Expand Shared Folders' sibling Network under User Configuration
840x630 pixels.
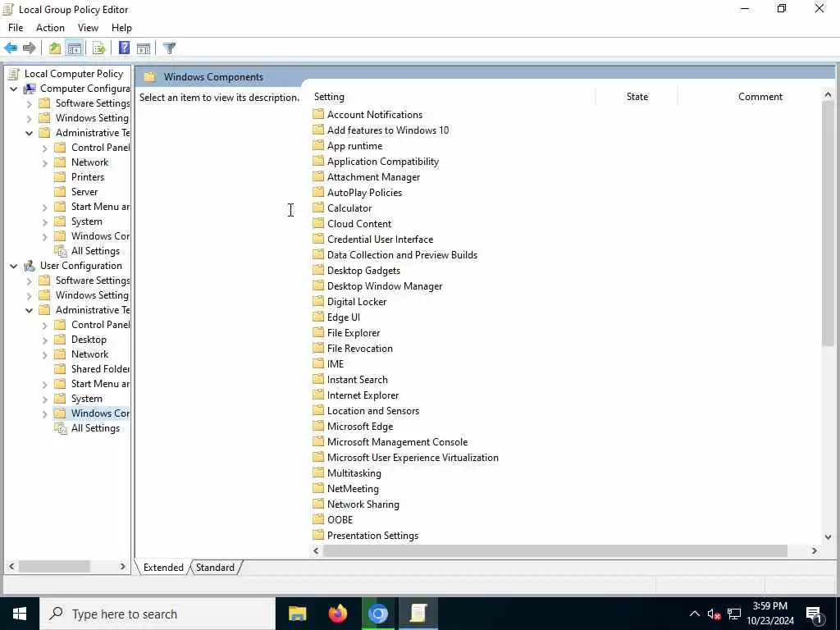point(45,354)
